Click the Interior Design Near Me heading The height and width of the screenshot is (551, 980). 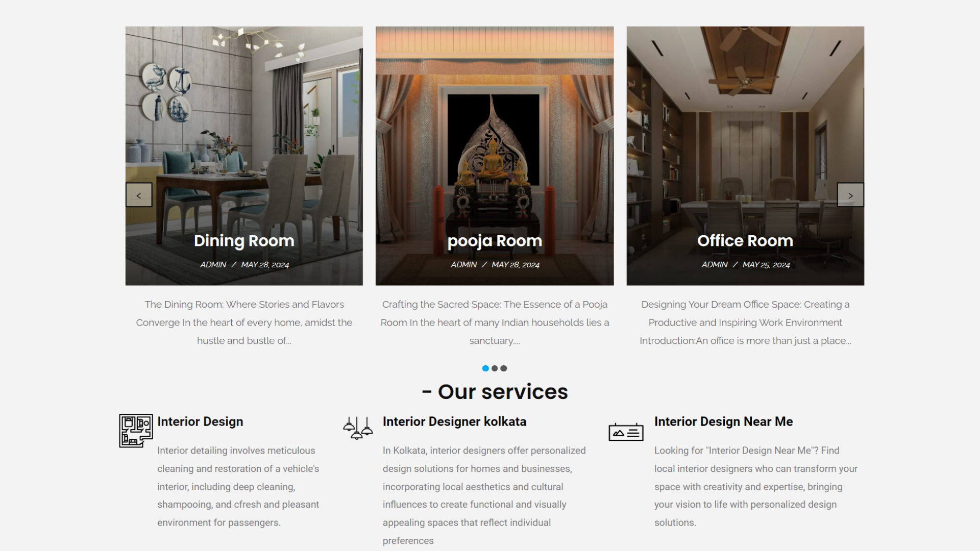[x=723, y=421]
